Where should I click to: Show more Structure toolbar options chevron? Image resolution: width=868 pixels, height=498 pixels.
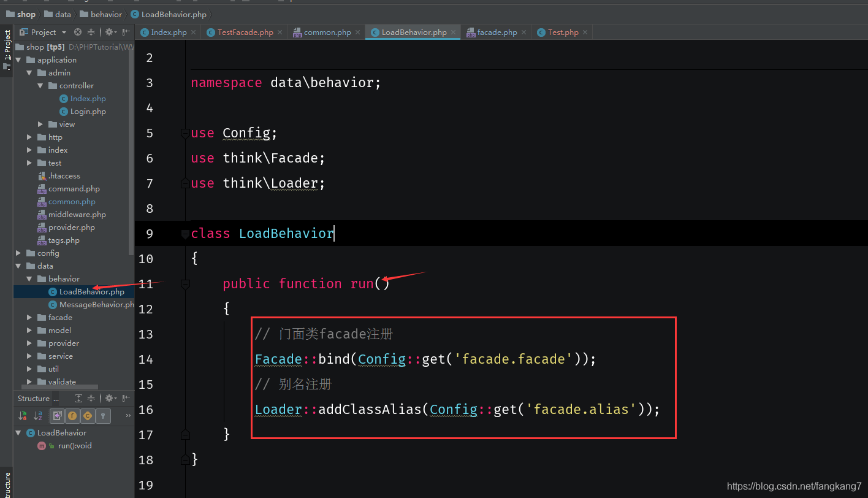(128, 415)
